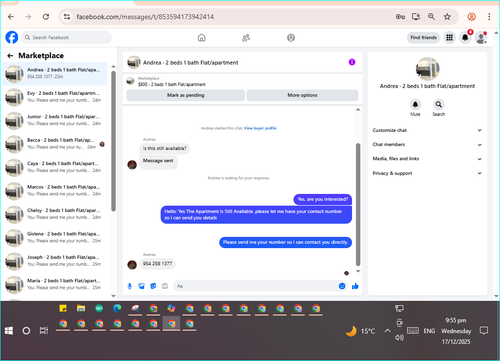The width and height of the screenshot is (500, 361).
Task: View site information icon in address bar
Action: [67, 17]
